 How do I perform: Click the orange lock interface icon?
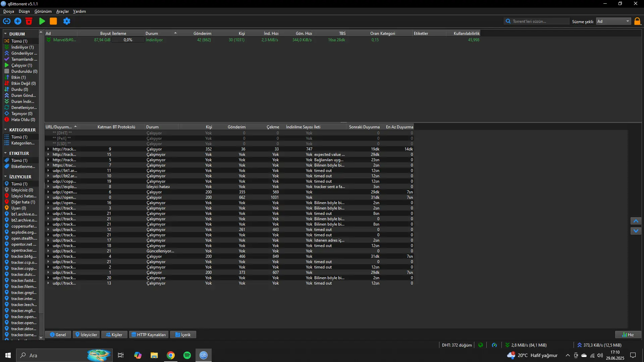point(637,21)
